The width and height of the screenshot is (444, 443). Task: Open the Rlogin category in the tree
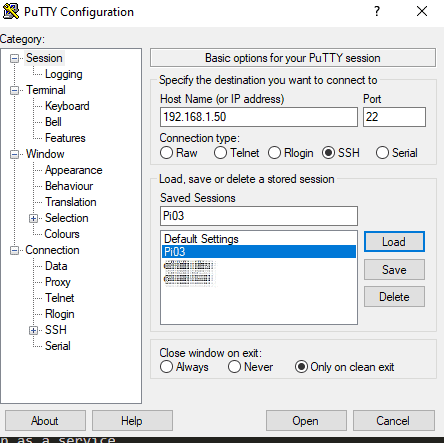point(60,314)
